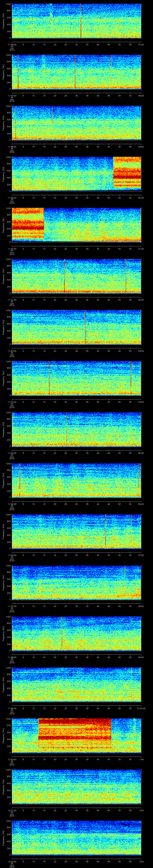Viewport: 153px width, 868px height.
Task: Click the 11:51:00 start time label
Action: [12, 300]
